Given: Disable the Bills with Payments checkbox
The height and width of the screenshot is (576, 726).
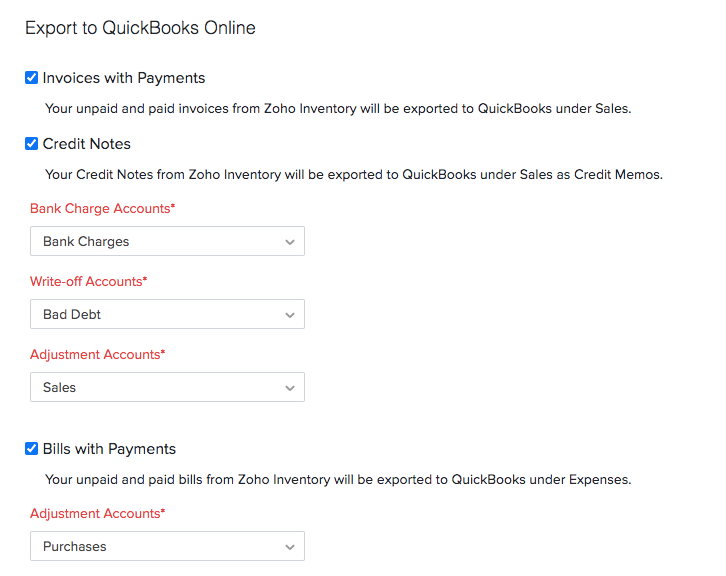Looking at the screenshot, I should (32, 449).
